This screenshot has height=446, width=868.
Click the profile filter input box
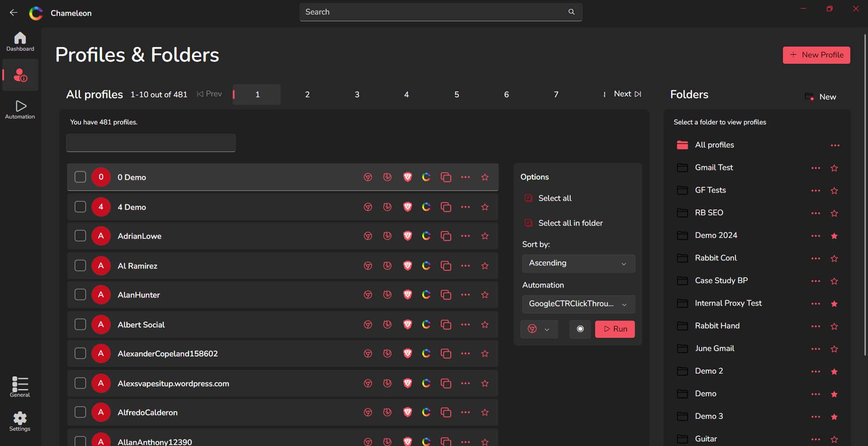151,143
